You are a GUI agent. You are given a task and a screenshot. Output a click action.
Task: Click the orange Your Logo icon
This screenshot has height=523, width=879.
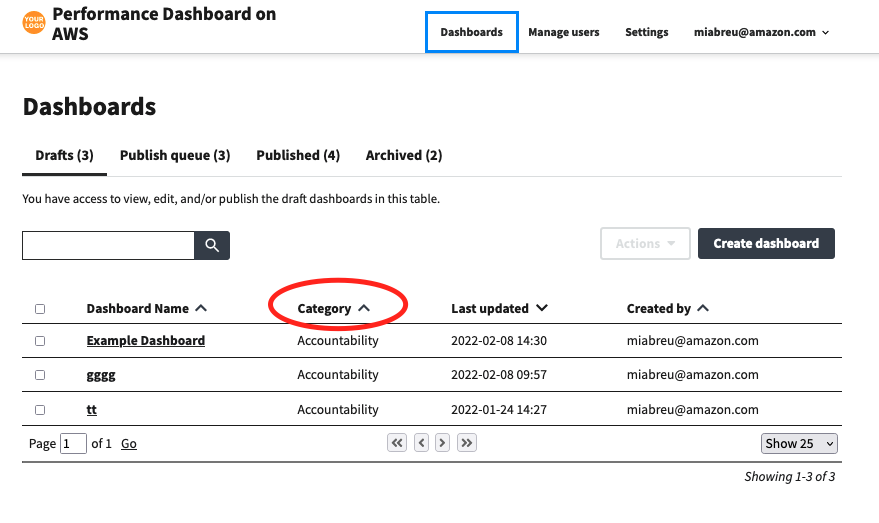(x=34, y=23)
